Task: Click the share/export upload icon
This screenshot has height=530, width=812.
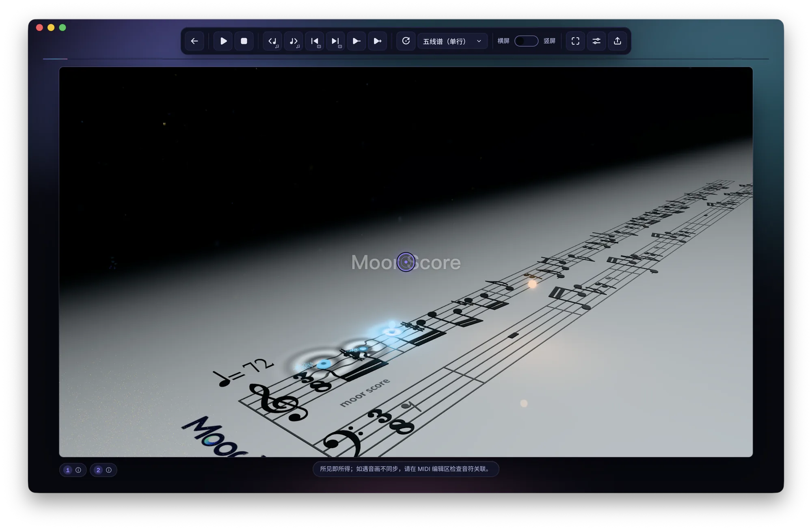Action: tap(618, 41)
